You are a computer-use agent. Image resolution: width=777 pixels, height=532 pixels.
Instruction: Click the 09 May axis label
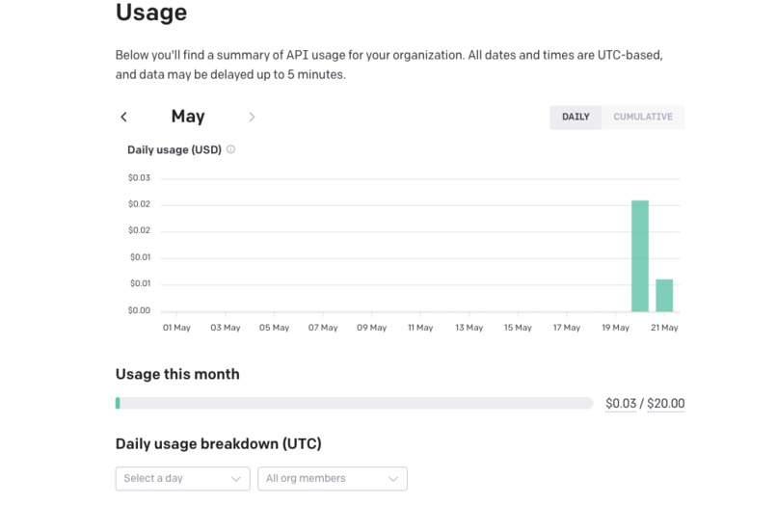pos(372,328)
